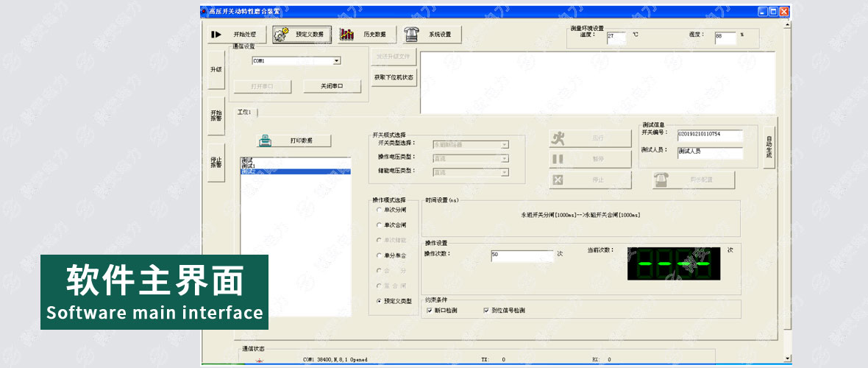Viewport: 868px width, 368px height.
Task: Click the 湿度 value field
Action: 726,38
